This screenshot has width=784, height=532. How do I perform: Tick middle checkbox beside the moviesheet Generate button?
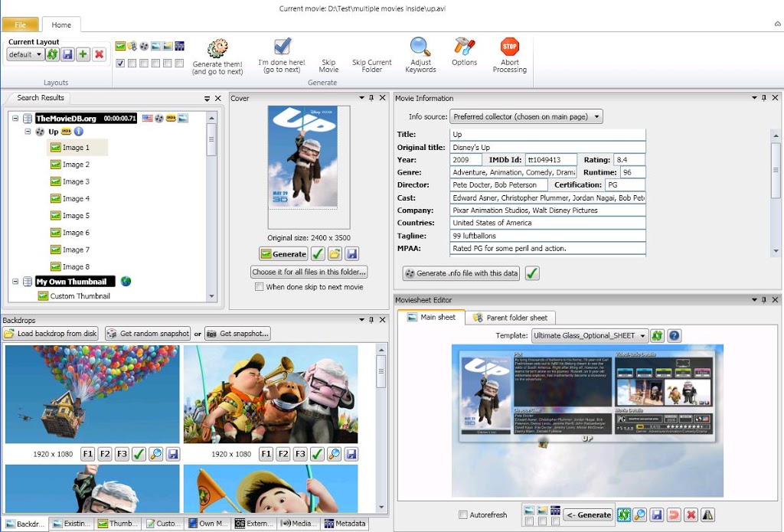click(543, 521)
